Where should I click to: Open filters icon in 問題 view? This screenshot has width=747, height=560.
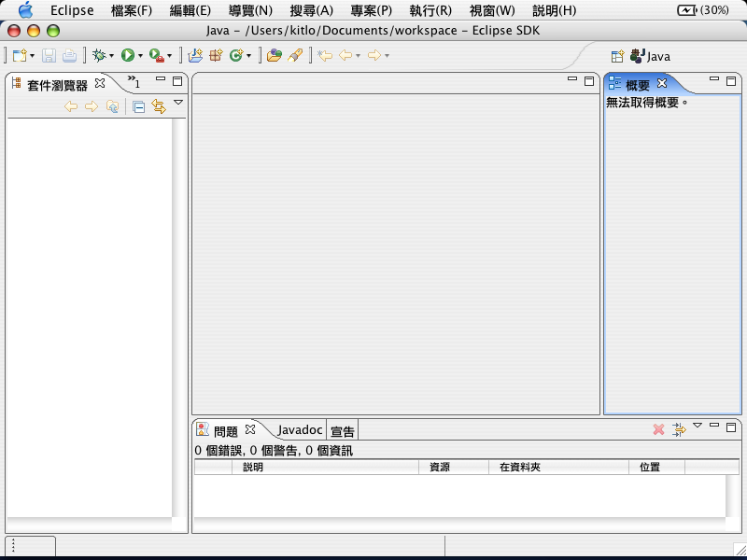(x=679, y=429)
